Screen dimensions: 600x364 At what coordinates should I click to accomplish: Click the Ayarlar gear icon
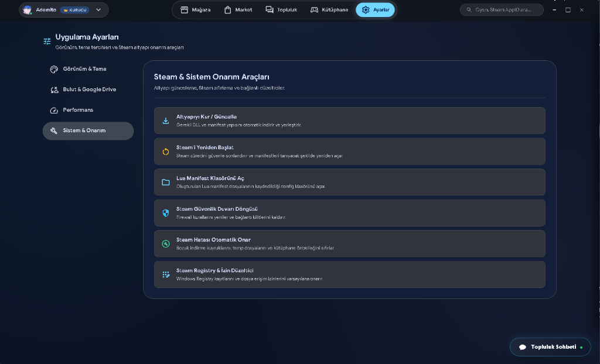pyautogui.click(x=366, y=10)
